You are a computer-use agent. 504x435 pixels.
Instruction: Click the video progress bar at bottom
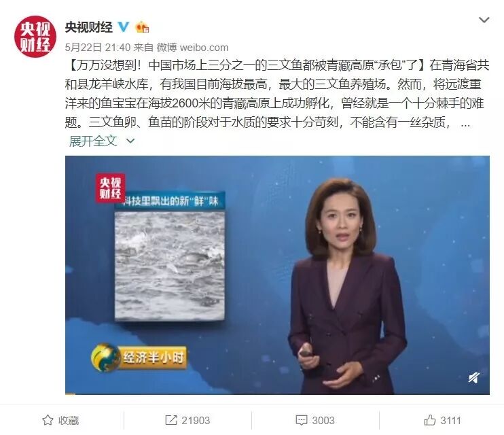(x=277, y=394)
